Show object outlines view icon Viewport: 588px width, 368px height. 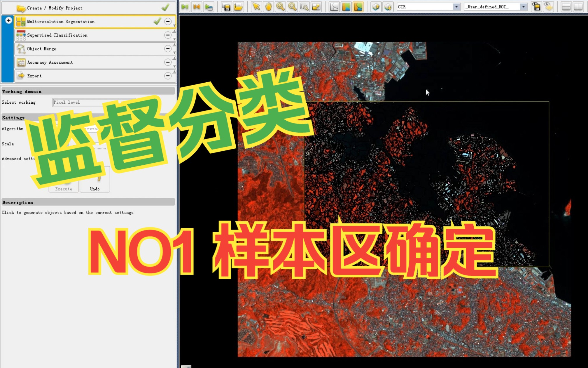[334, 7]
